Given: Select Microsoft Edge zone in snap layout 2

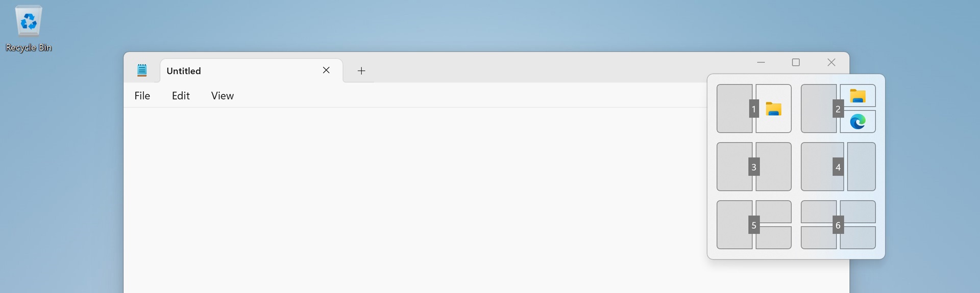Looking at the screenshot, I should tap(857, 122).
